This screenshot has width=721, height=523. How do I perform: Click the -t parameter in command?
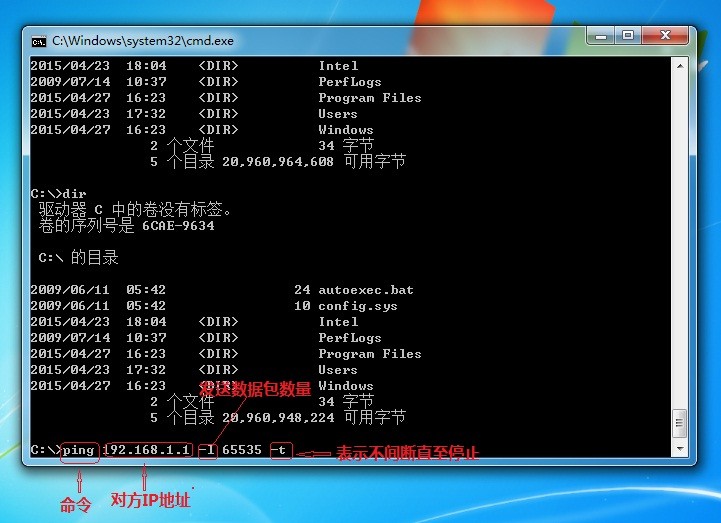pyautogui.click(x=280, y=450)
